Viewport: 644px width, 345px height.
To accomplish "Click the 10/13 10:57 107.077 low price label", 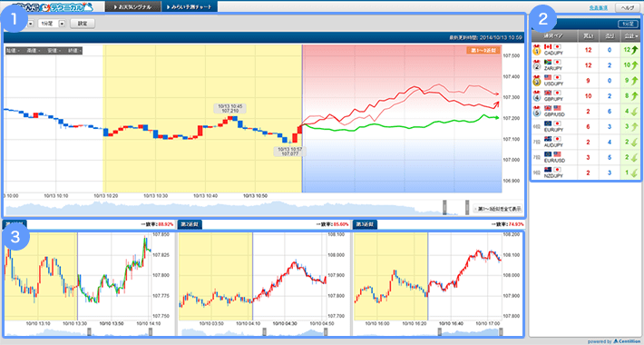I will point(290,152).
